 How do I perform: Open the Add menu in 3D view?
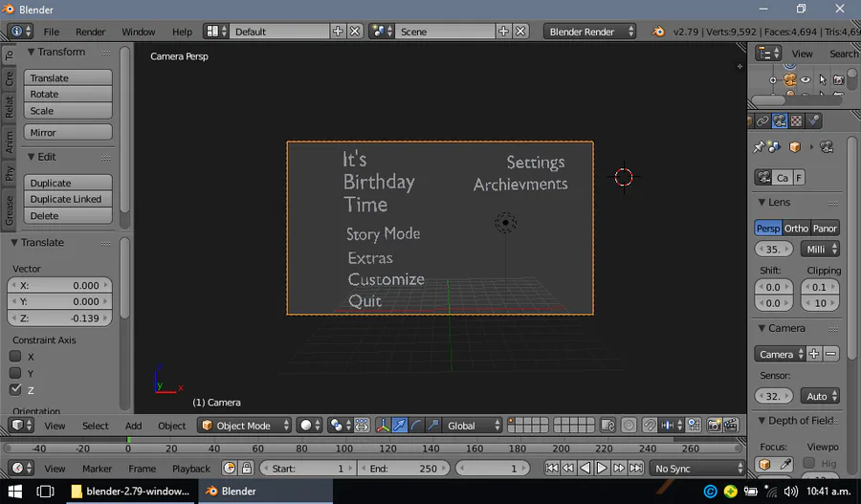click(x=133, y=426)
